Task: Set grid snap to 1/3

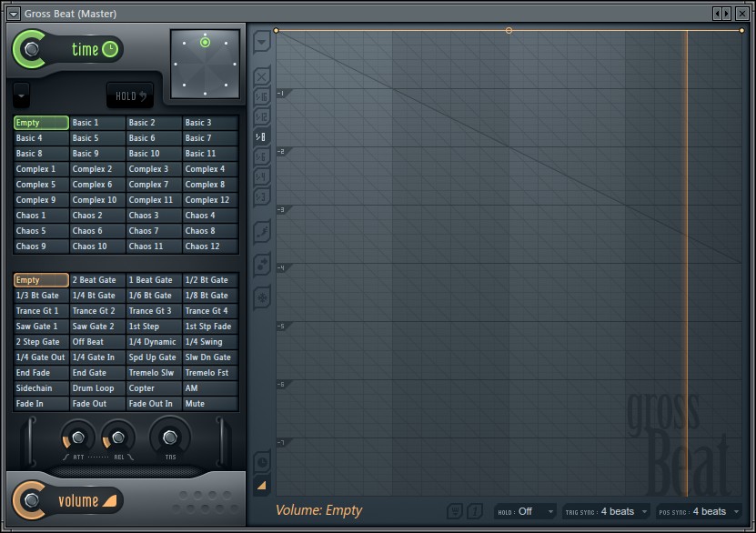Action: coord(261,196)
